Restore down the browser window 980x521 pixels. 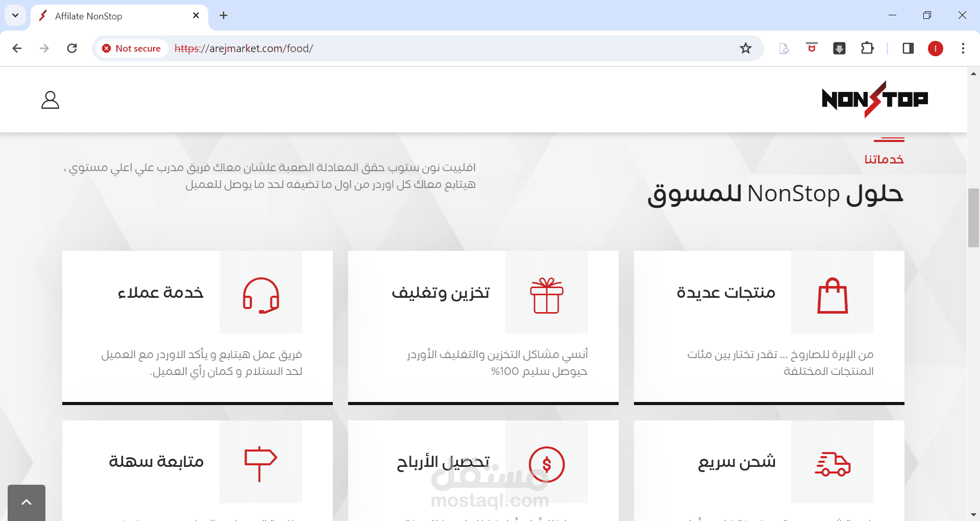click(927, 15)
